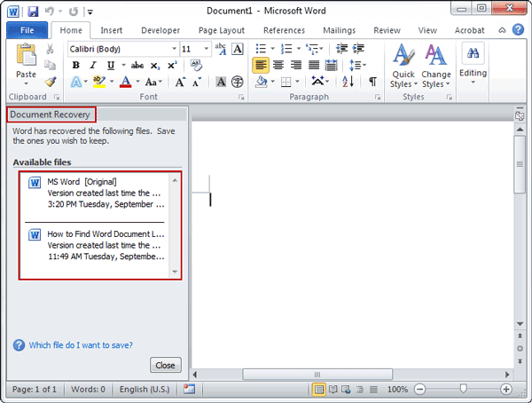
Task: Open the Editing binoculars menu
Action: [473, 64]
